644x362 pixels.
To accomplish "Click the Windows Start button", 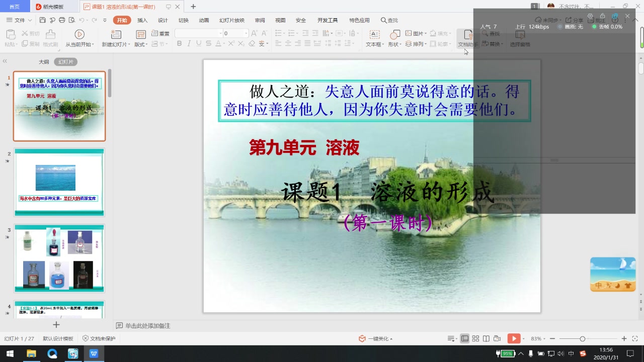I will pos(10,353).
